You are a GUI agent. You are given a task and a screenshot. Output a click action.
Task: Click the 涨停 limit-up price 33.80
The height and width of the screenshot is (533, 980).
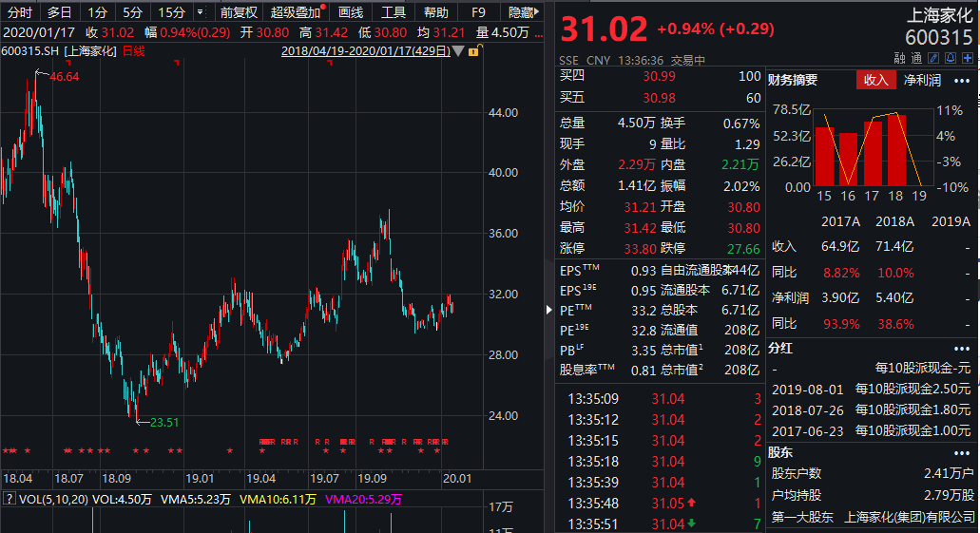tap(640, 249)
